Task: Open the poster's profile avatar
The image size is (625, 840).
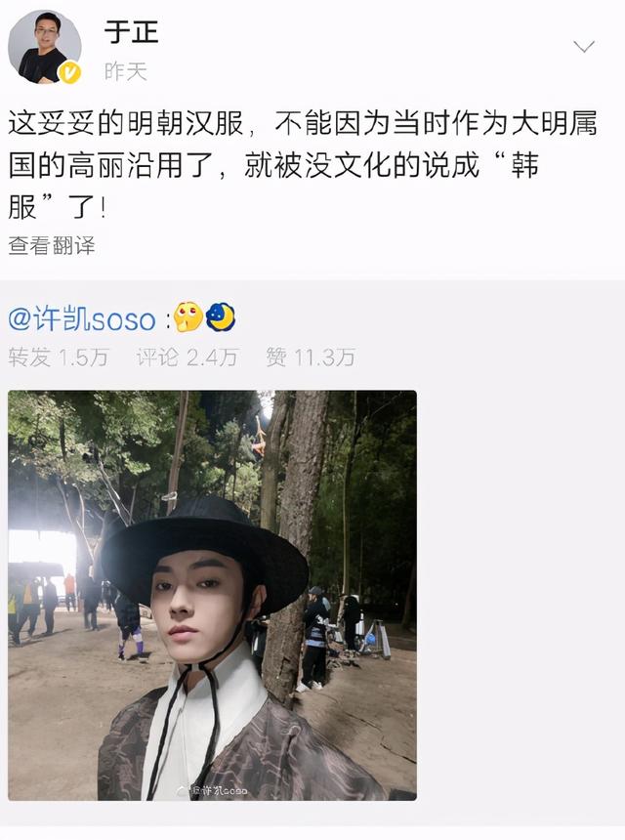Action: click(45, 47)
